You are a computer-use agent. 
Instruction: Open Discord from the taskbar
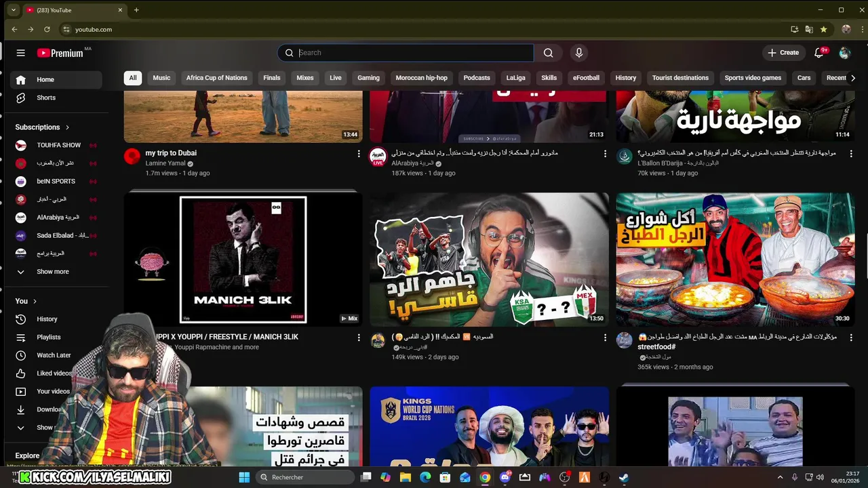click(x=505, y=477)
